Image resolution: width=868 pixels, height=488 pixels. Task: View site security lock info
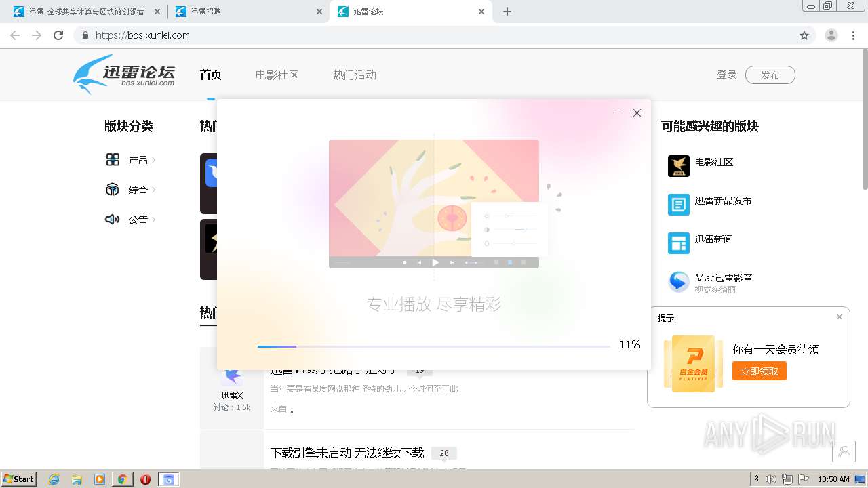click(x=85, y=35)
